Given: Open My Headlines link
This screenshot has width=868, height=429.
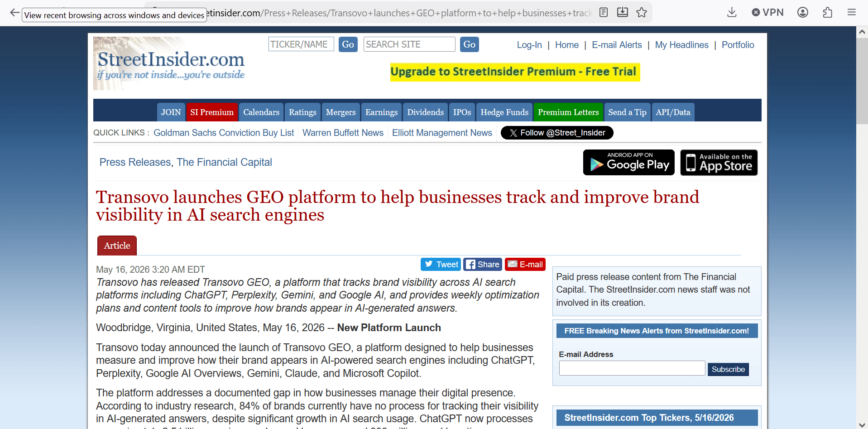Looking at the screenshot, I should coord(682,45).
